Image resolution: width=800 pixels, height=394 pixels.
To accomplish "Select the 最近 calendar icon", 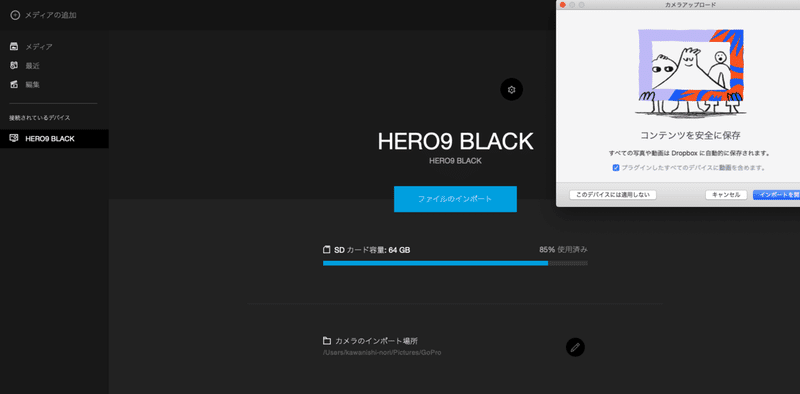I will pos(14,65).
